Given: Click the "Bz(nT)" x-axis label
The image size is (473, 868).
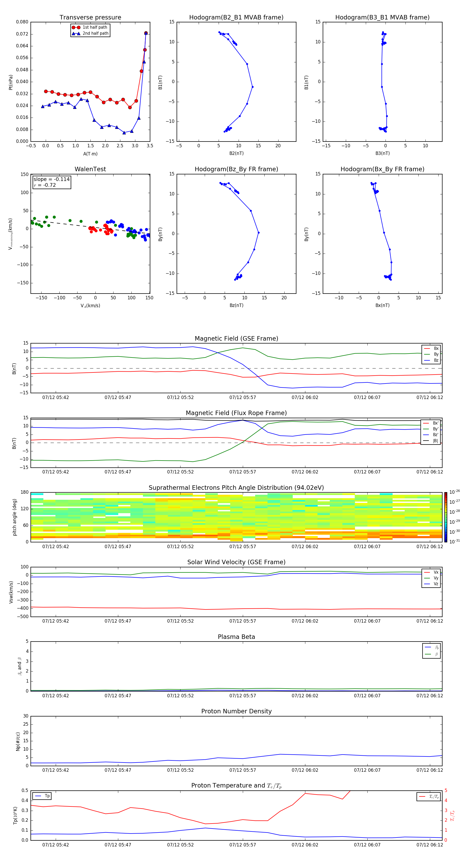Looking at the screenshot, I should coord(236,305).
